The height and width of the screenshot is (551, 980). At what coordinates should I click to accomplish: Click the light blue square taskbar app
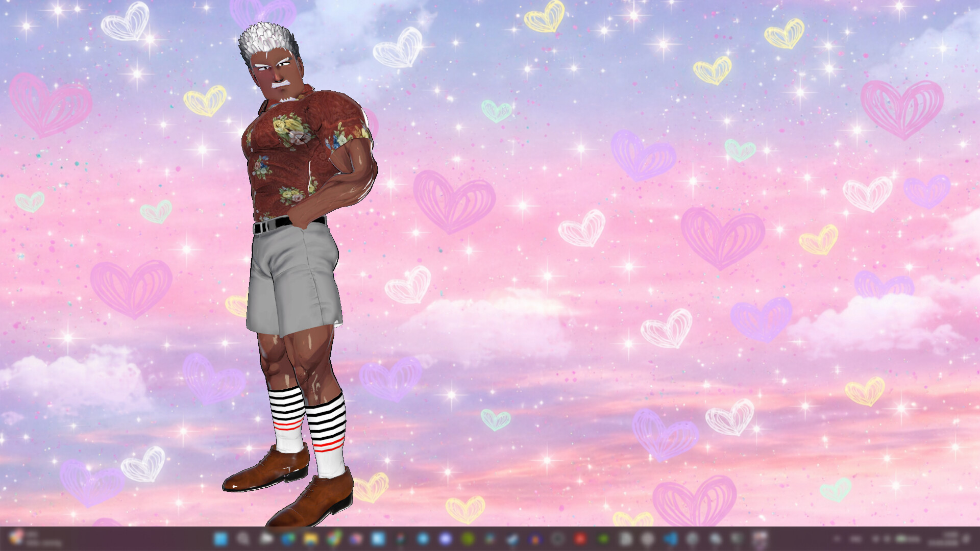pos(378,539)
